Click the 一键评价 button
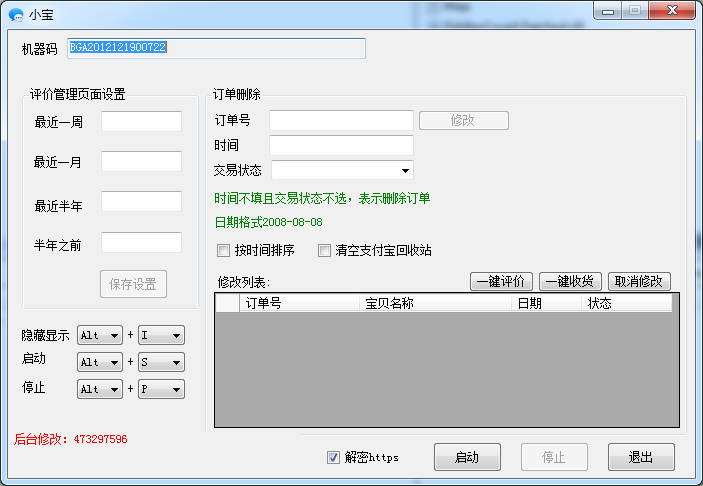Screen dimensions: 703x486 [502, 282]
